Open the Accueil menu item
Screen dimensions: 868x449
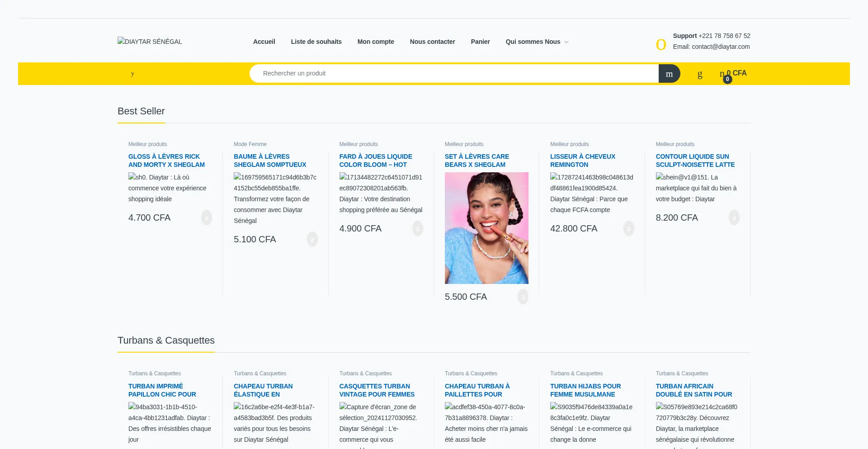[264, 42]
